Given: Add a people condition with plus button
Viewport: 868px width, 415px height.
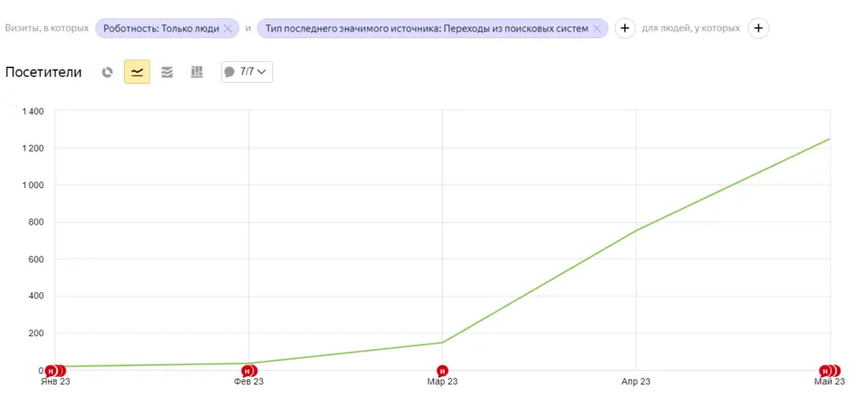Looking at the screenshot, I should click(x=759, y=28).
